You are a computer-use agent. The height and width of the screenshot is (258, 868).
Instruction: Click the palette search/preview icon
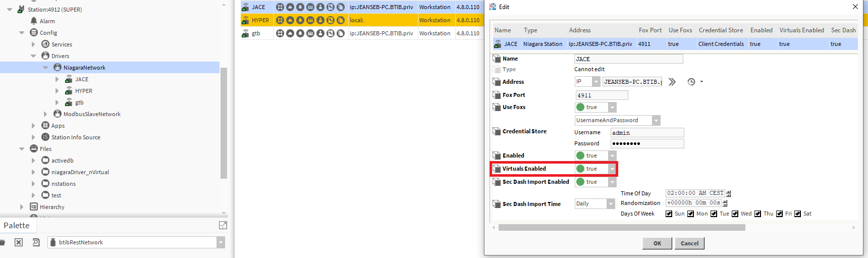pos(36,242)
